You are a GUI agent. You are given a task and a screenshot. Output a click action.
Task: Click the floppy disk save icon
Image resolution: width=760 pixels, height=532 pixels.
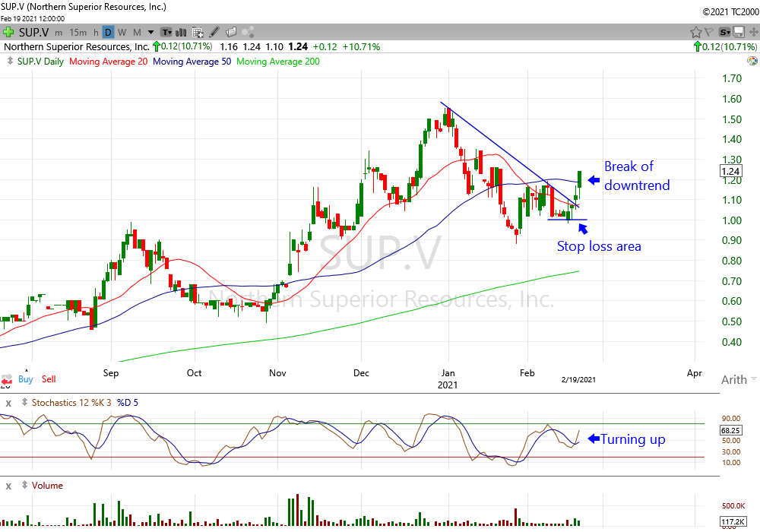coord(739,33)
